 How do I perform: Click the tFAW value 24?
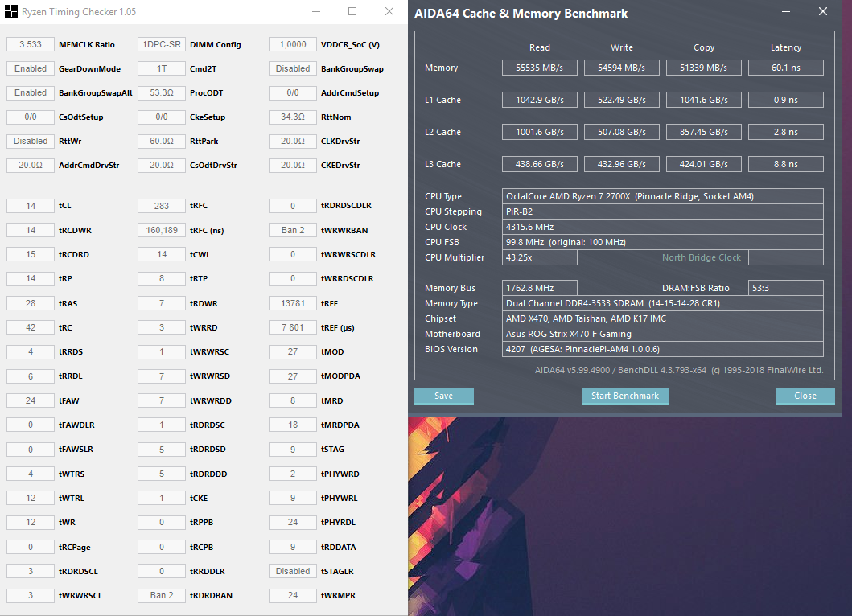pyautogui.click(x=31, y=401)
